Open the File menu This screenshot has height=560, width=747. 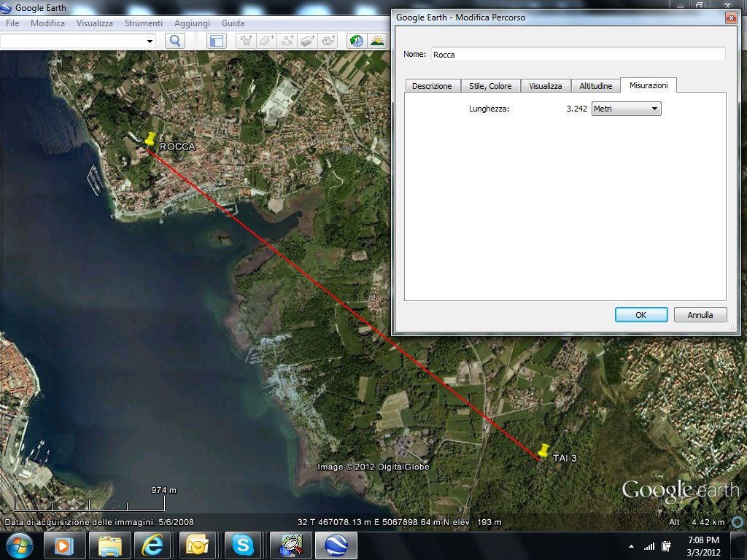coord(12,23)
